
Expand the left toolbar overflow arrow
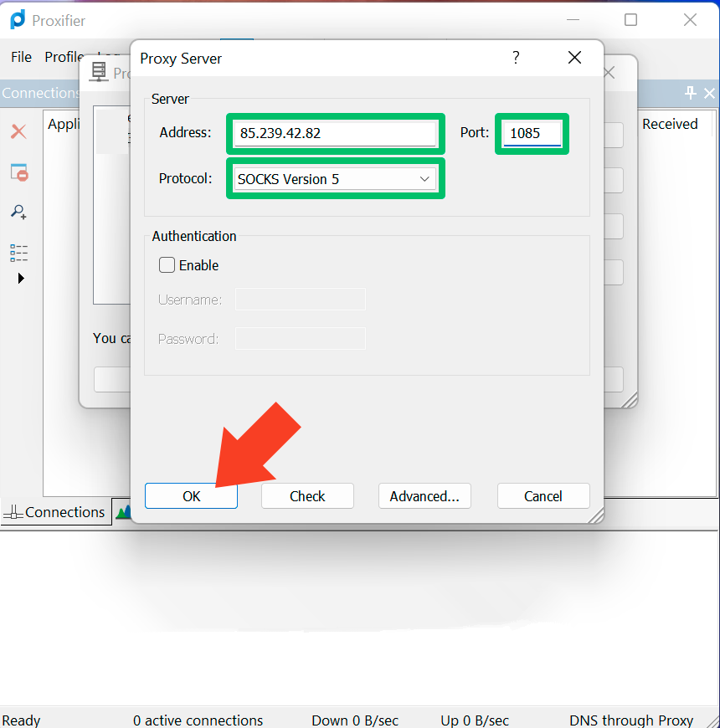click(x=21, y=278)
